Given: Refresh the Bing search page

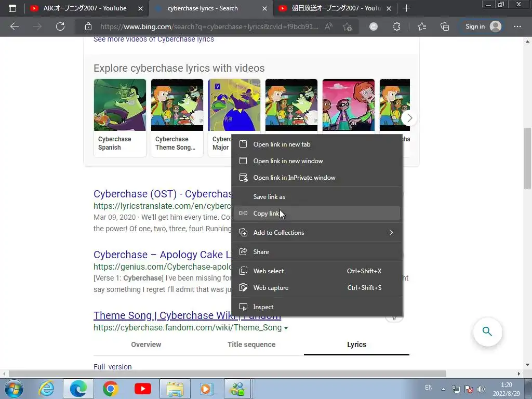Looking at the screenshot, I should click(60, 26).
